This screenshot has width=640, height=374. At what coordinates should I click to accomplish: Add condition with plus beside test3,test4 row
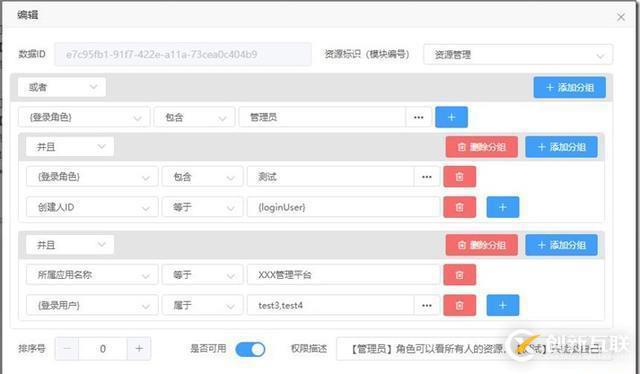[x=503, y=305]
